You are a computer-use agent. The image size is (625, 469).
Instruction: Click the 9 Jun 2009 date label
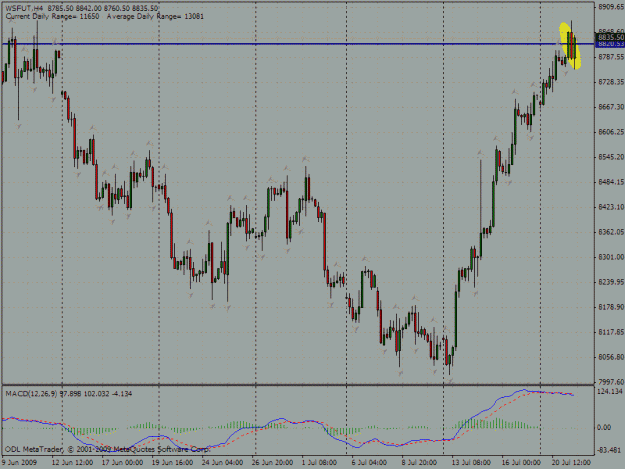(x=20, y=462)
